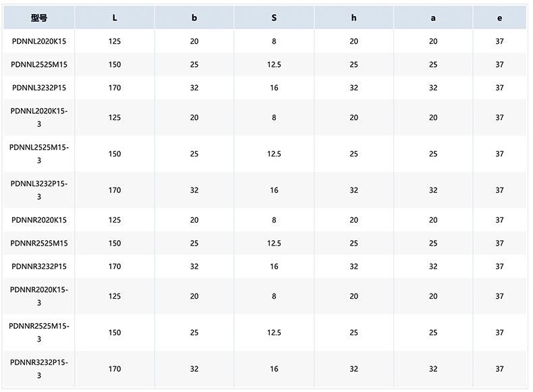Click the PDNNR2020K15-3 model name
The width and height of the screenshot is (533, 392).
click(x=39, y=296)
